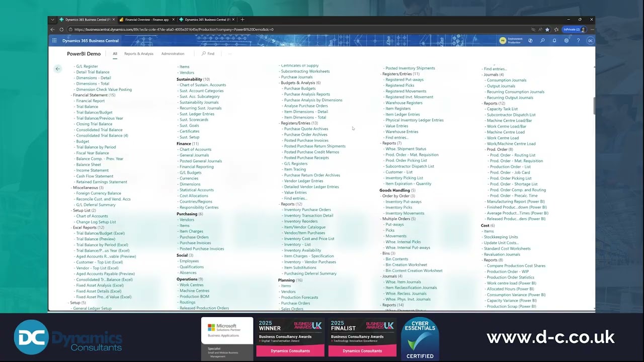
Task: Open a new browser tab
Action: click(x=243, y=20)
